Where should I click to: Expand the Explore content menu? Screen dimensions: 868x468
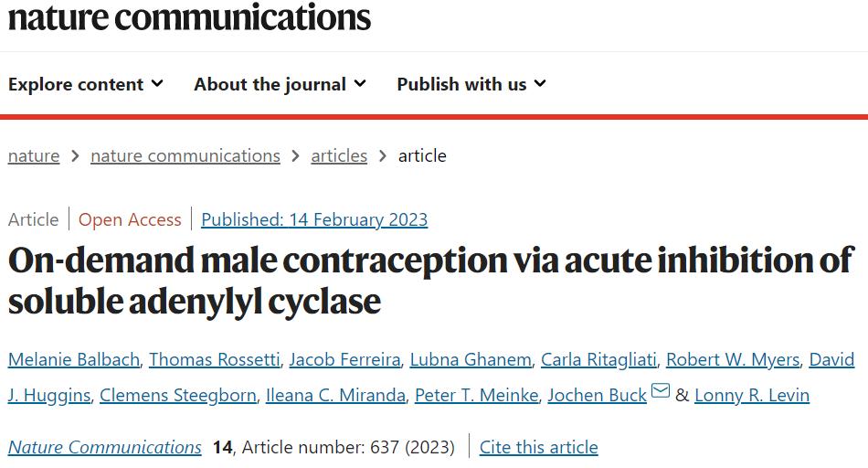(x=86, y=84)
